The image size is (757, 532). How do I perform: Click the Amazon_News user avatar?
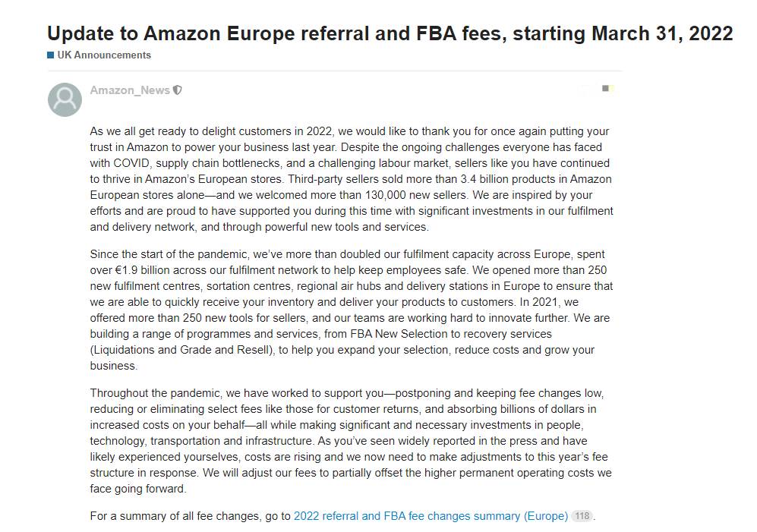click(65, 99)
